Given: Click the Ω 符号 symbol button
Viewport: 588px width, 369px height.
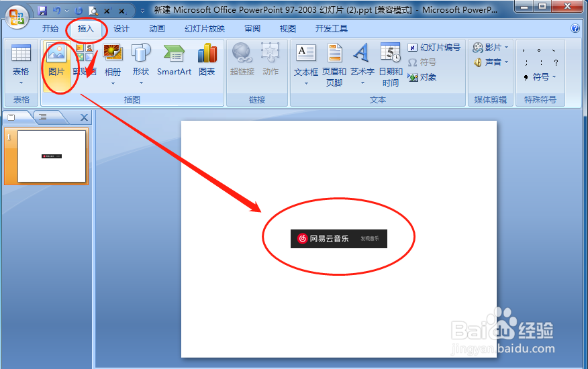Looking at the screenshot, I should click(422, 62).
